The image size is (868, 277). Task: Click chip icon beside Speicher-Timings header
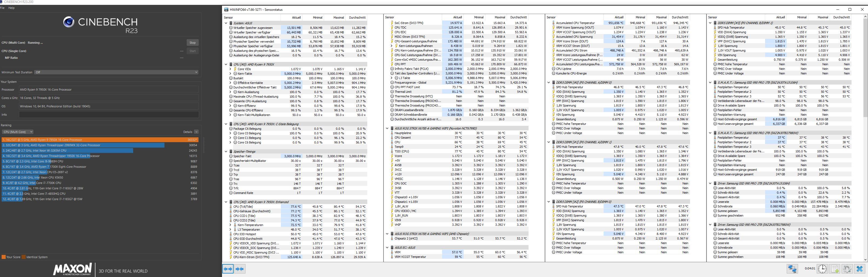point(231,152)
